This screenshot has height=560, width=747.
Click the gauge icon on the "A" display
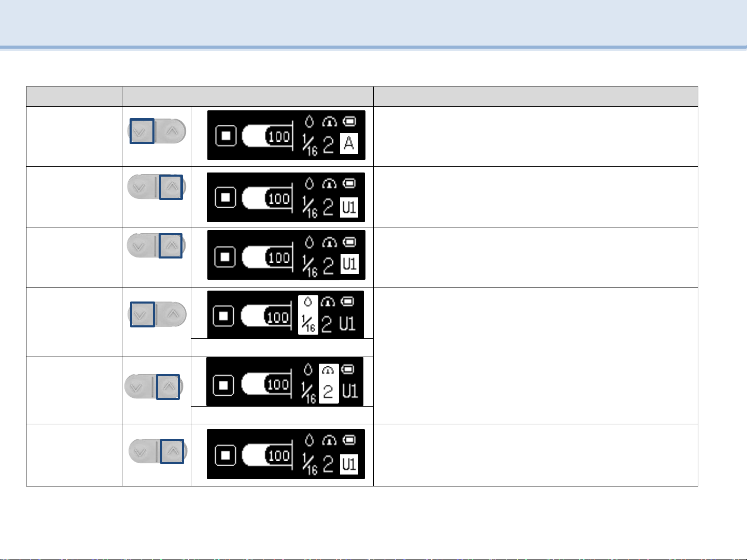click(x=329, y=122)
